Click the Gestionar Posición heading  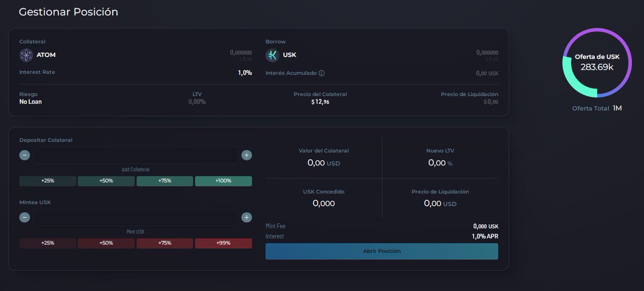click(69, 12)
